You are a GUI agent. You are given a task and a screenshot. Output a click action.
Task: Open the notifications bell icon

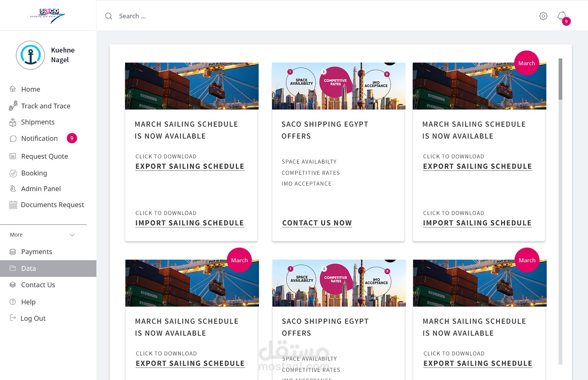pos(562,16)
